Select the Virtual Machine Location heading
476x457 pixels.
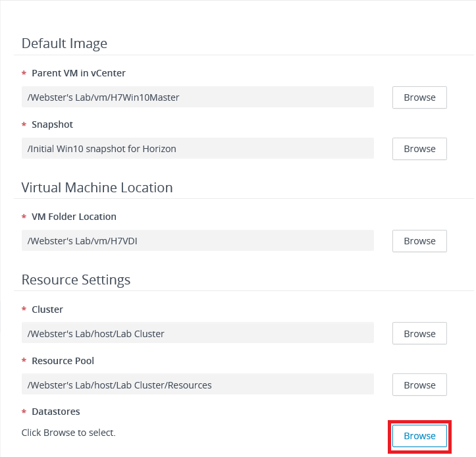tap(97, 188)
